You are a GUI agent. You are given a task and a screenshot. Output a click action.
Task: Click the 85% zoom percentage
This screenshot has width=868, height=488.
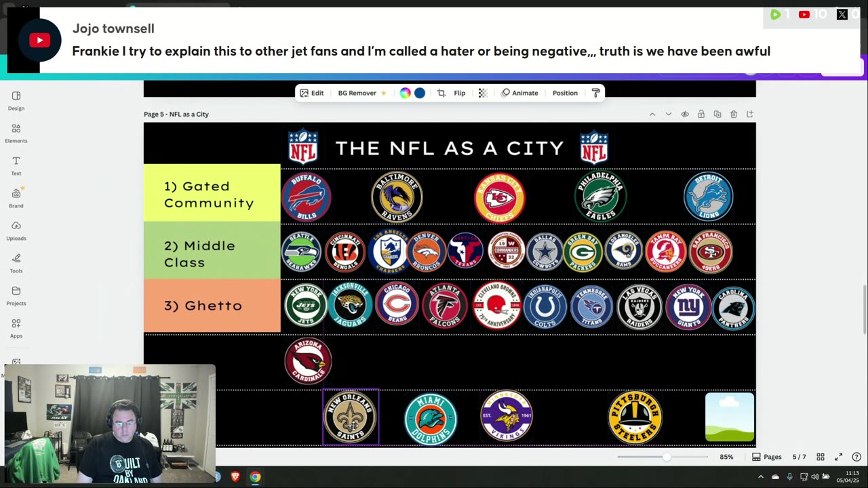(x=726, y=457)
